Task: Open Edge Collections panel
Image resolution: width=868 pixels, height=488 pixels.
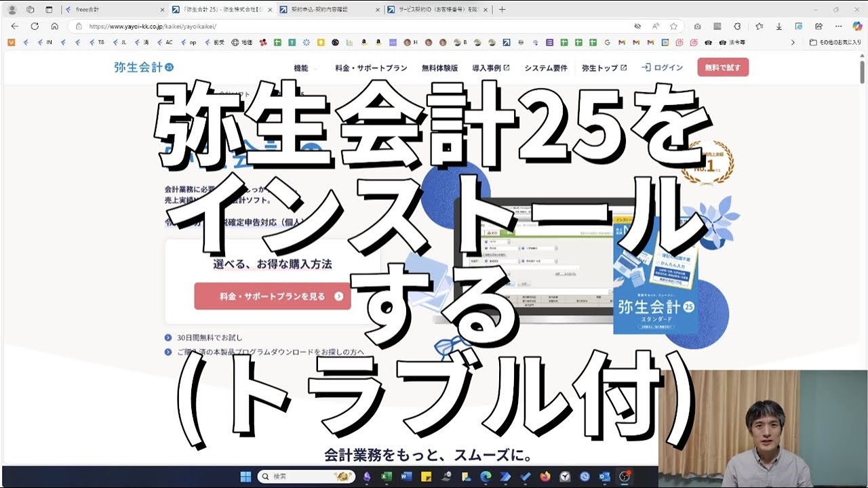Action: (759, 26)
